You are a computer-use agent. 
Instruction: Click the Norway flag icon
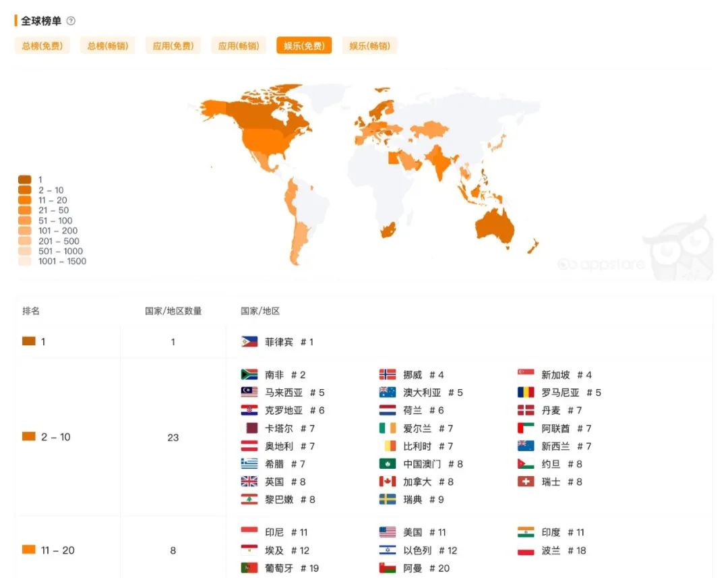point(386,374)
